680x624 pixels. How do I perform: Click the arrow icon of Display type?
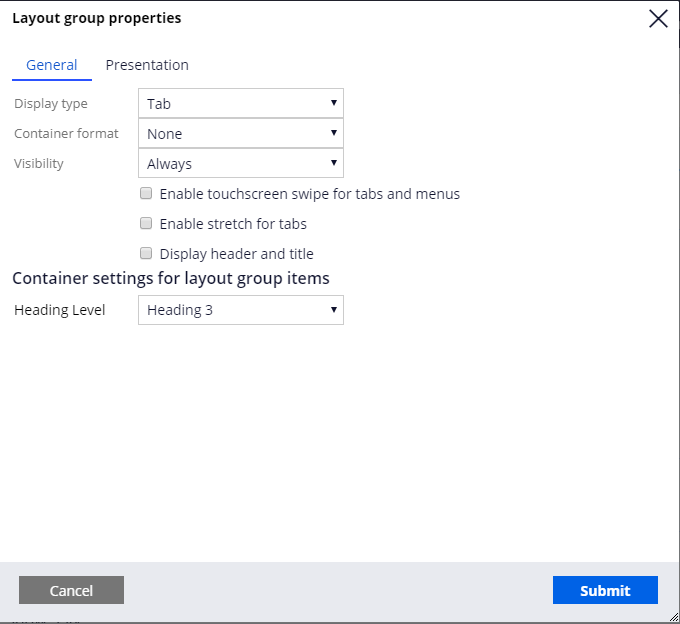point(333,103)
